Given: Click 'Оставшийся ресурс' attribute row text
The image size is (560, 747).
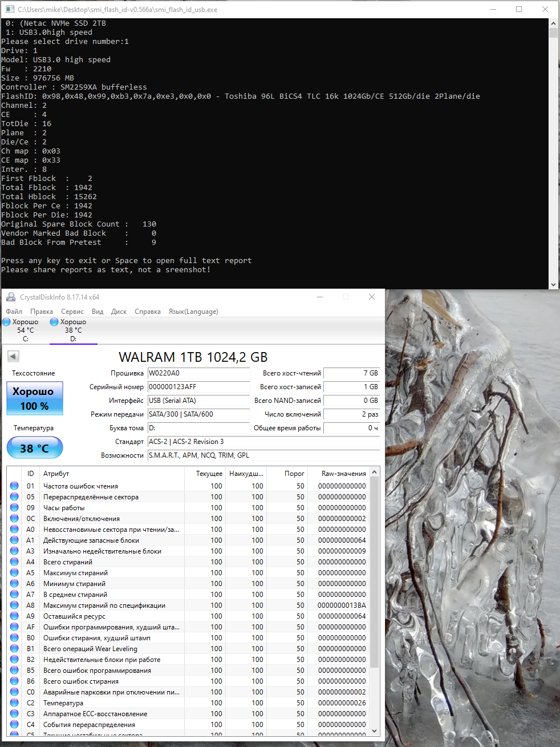Looking at the screenshot, I should pos(74,616).
